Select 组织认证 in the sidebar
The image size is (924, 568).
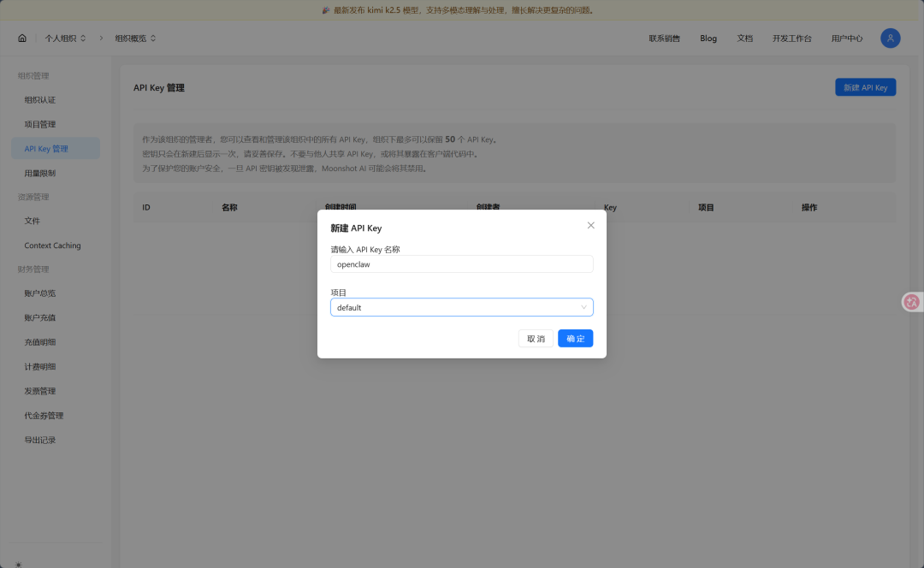point(56,100)
